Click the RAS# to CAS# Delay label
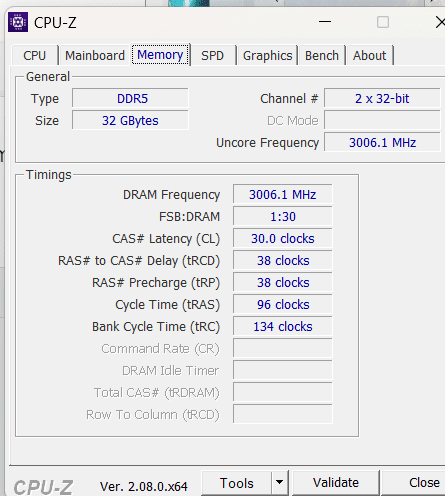The image size is (445, 496). coord(139,261)
